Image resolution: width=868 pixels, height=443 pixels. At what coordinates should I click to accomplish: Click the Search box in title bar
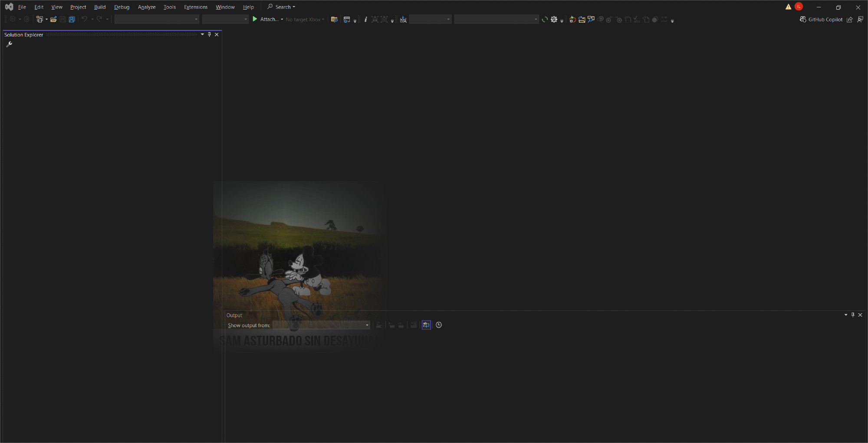281,7
